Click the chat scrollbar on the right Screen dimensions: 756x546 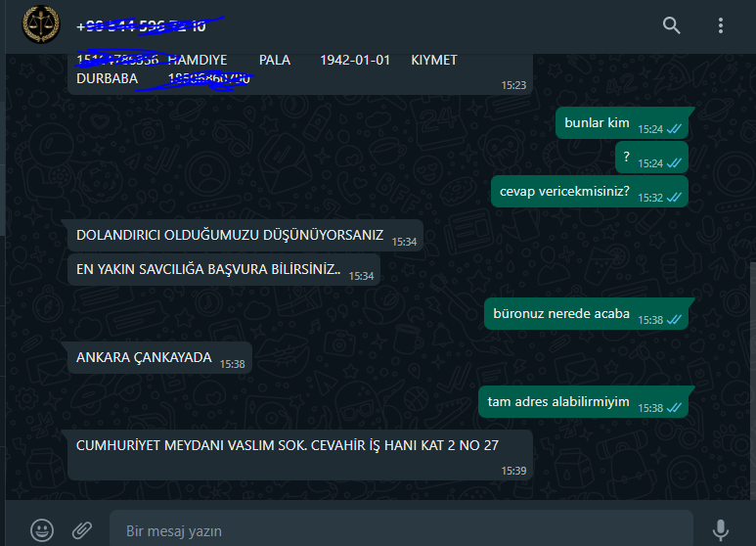(753, 381)
